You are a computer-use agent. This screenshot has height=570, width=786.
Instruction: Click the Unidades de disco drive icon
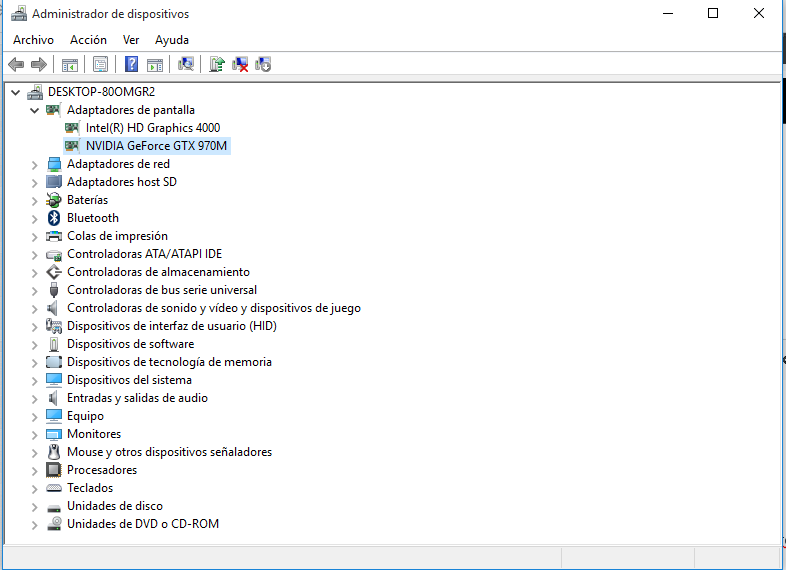(x=54, y=507)
